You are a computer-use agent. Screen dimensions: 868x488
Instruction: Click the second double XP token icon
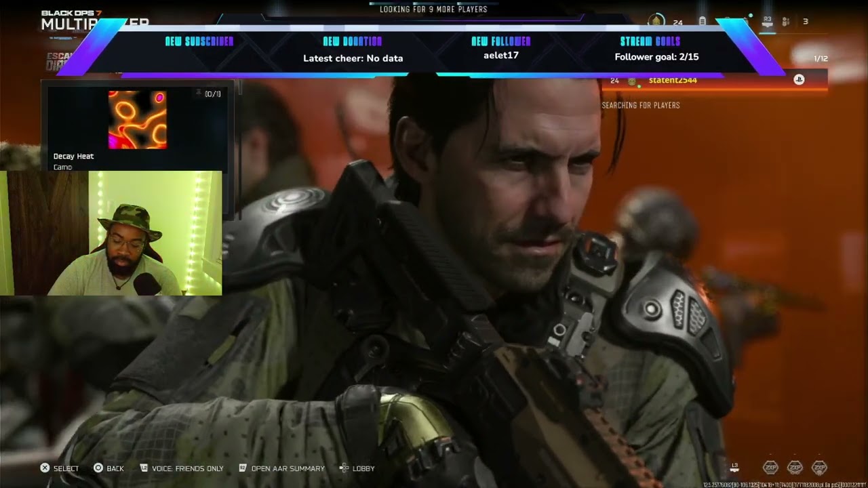coord(795,467)
